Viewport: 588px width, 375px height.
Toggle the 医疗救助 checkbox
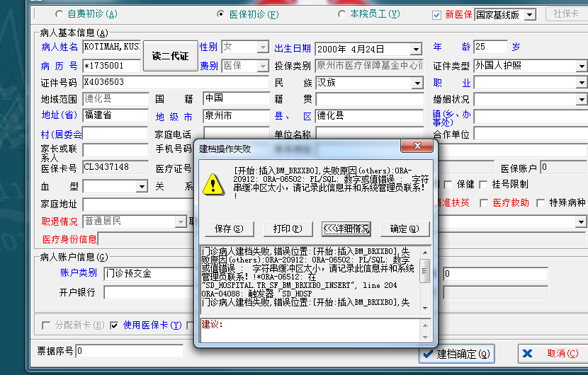pyautogui.click(x=484, y=202)
